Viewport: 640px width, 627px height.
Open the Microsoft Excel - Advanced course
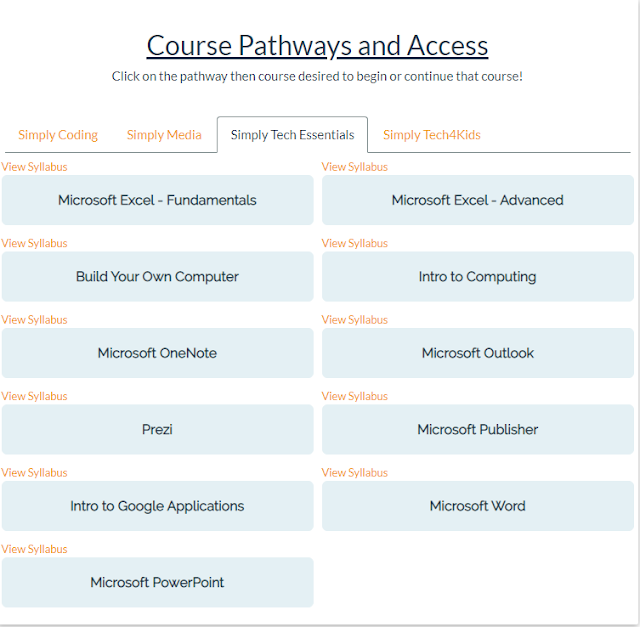[478, 200]
